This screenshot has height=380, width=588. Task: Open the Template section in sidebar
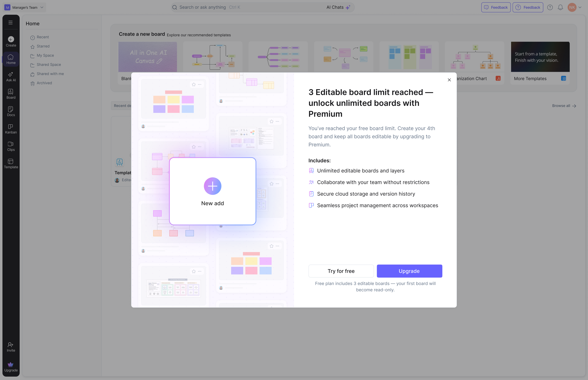(11, 164)
